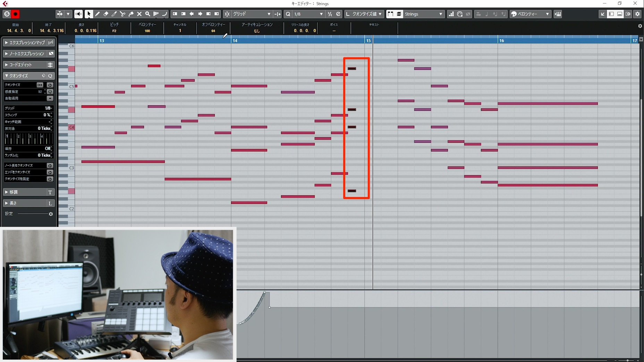Click the Nudge Start Left button
The image size is (644, 362).
tap(175, 14)
